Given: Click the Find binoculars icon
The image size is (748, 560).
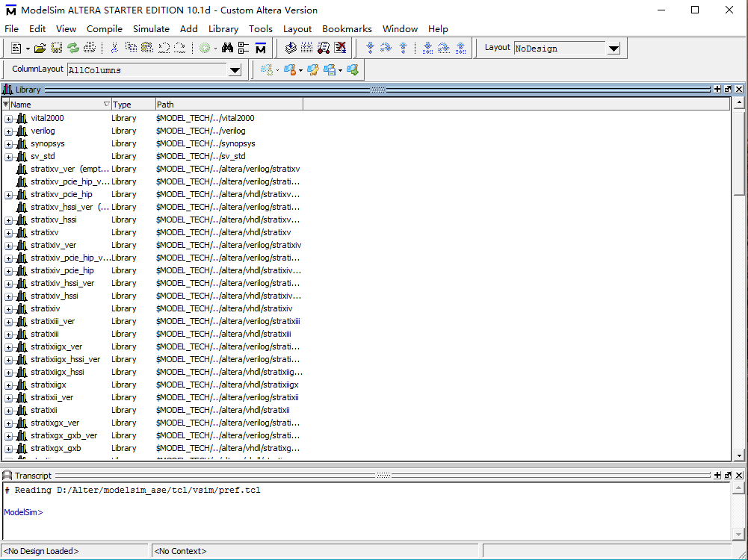Looking at the screenshot, I should (x=228, y=48).
